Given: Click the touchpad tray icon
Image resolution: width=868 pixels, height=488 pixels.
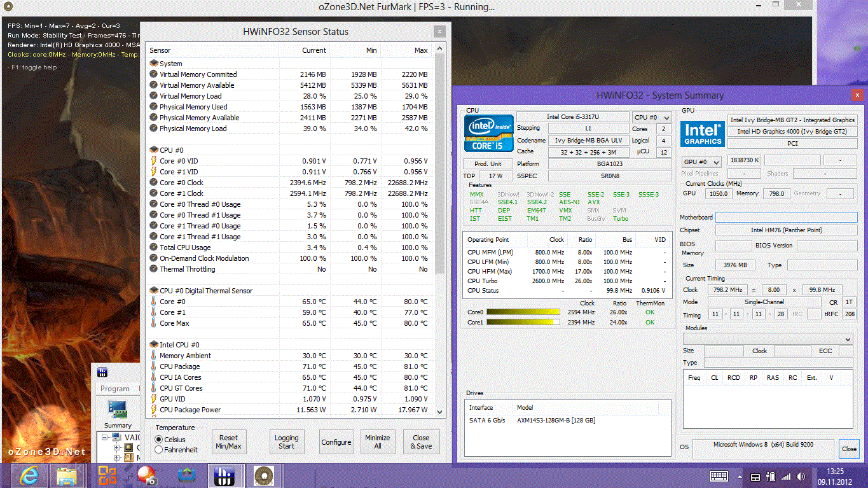Looking at the screenshot, I should (755, 477).
